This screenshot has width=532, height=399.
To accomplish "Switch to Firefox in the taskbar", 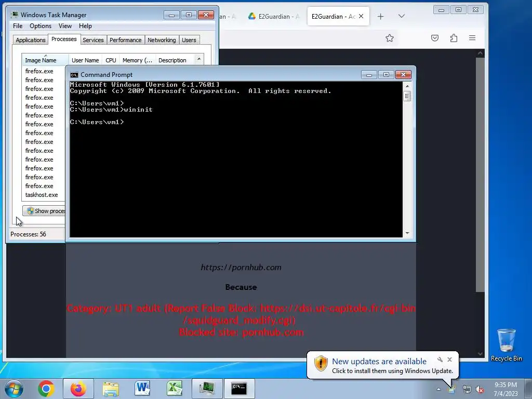I will coord(78,389).
